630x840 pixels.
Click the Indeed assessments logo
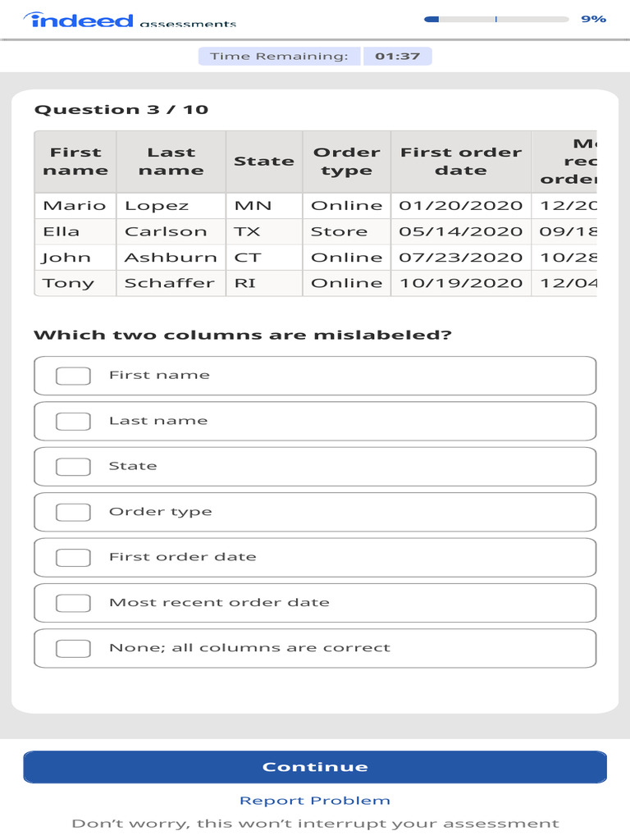click(131, 20)
